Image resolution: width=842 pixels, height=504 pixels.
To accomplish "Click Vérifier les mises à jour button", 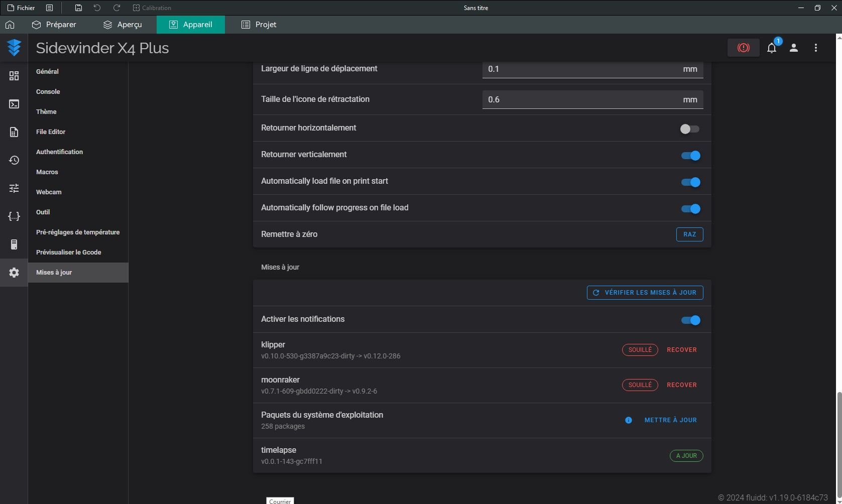I will coord(645,293).
